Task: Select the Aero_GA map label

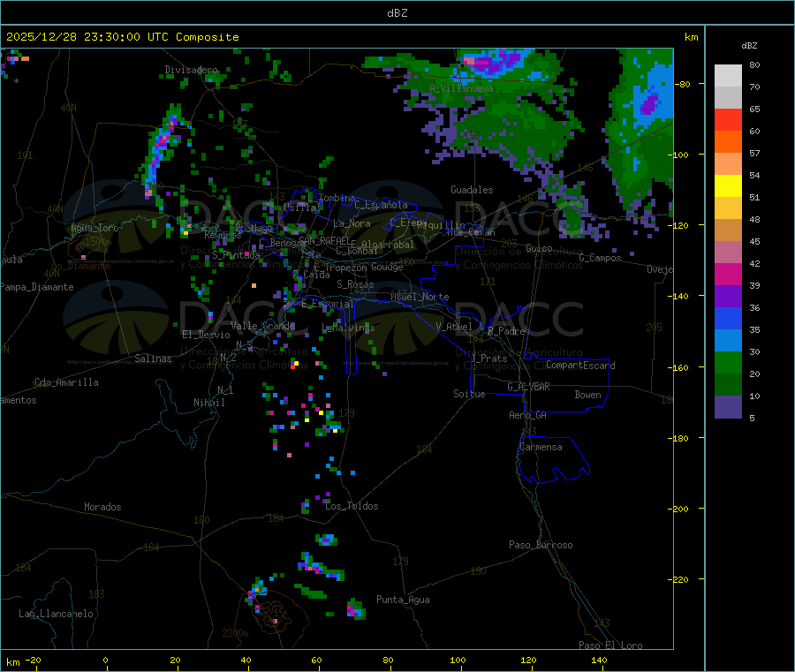Action: click(x=528, y=415)
